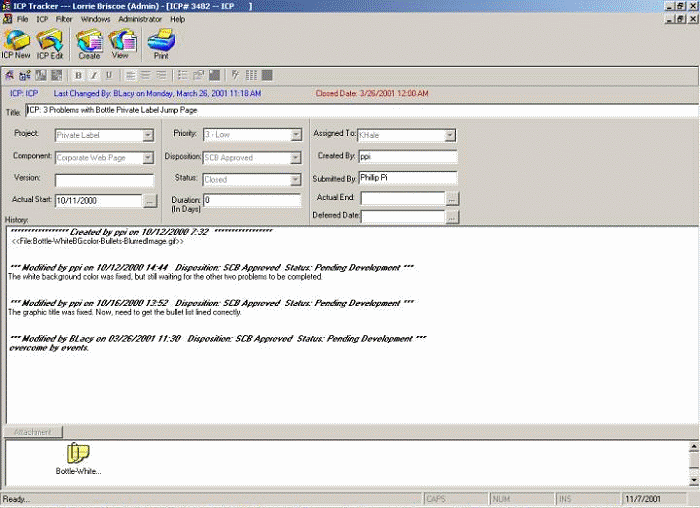This screenshot has height=508, width=700.
Task: Toggle Bold text formatting
Action: (78, 75)
